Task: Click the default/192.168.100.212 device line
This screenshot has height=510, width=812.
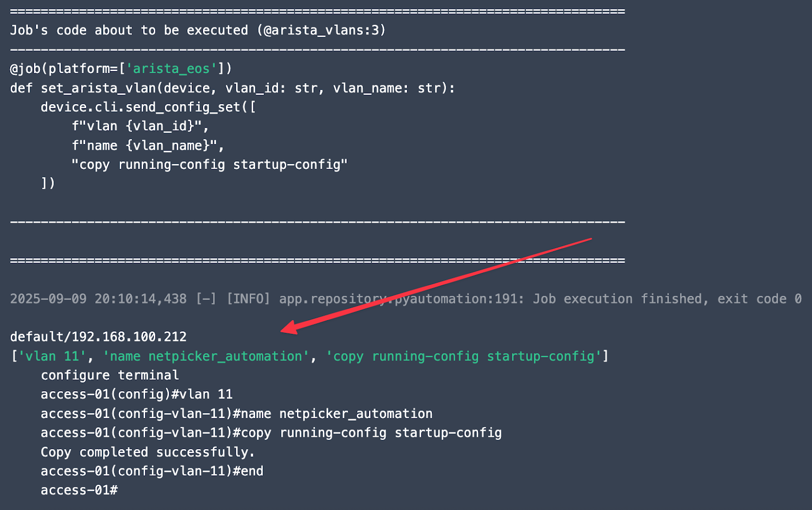Action: pyautogui.click(x=98, y=337)
